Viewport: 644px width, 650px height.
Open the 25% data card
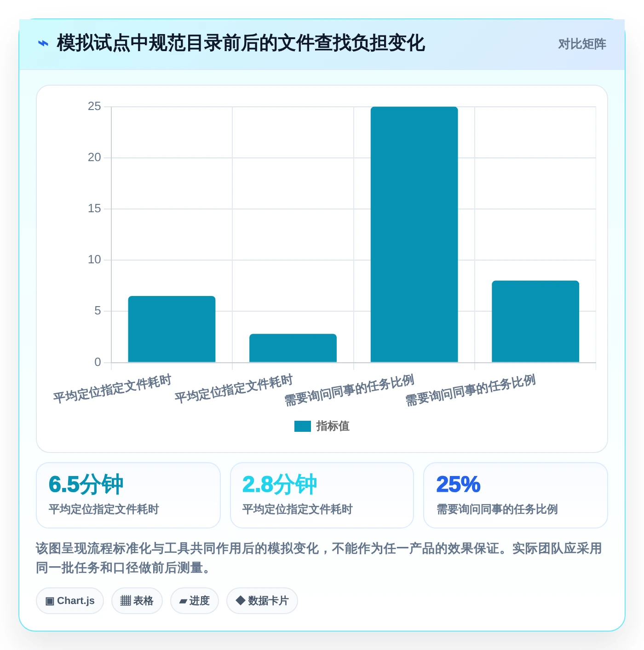pyautogui.click(x=516, y=495)
